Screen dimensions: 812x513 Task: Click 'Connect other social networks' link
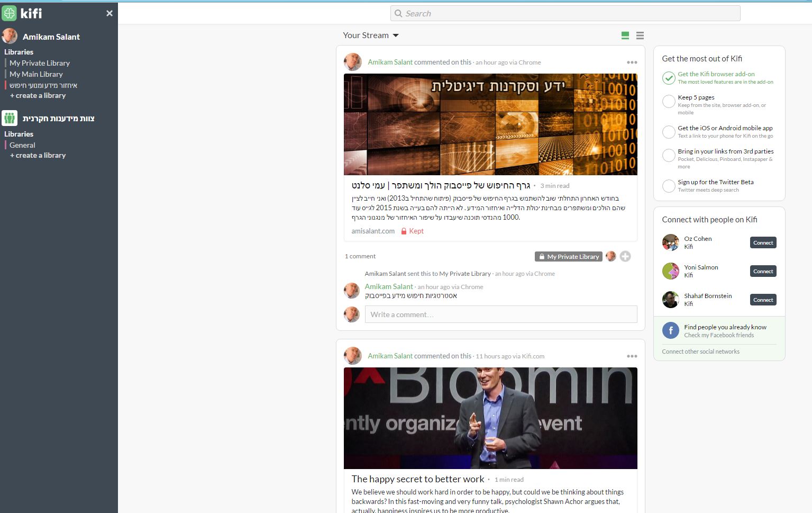[x=700, y=352]
